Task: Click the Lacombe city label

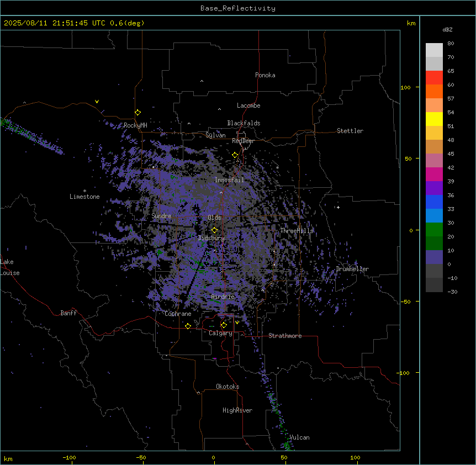Action: click(248, 105)
